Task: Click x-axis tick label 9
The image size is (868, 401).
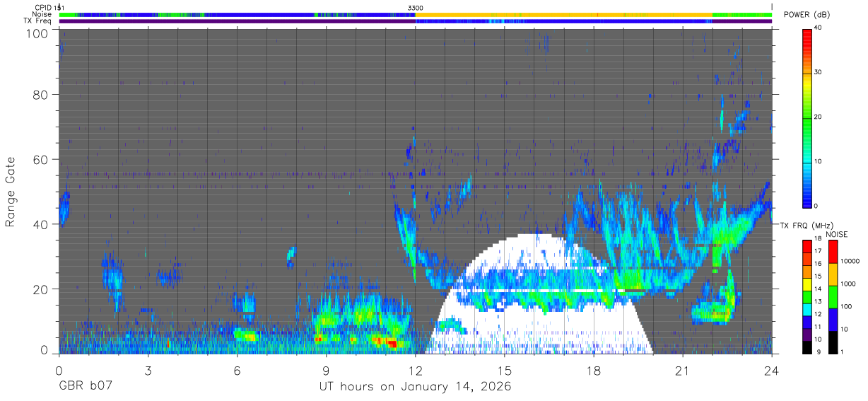Action: [x=326, y=370]
